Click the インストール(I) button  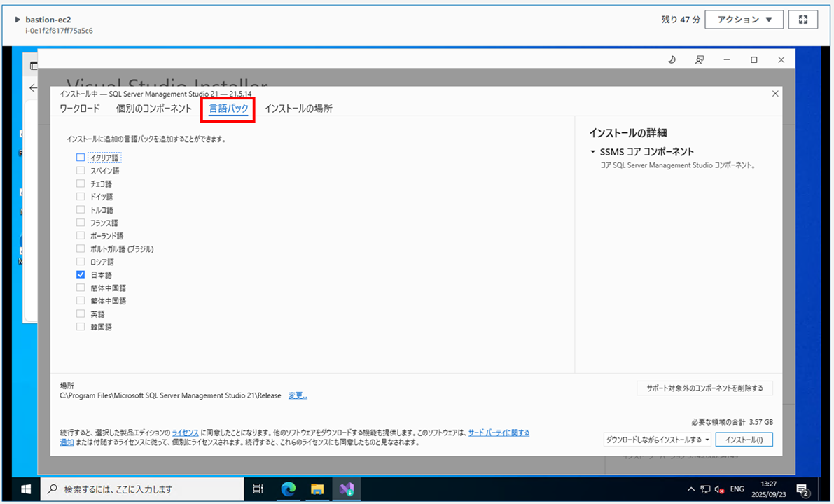[x=744, y=440]
